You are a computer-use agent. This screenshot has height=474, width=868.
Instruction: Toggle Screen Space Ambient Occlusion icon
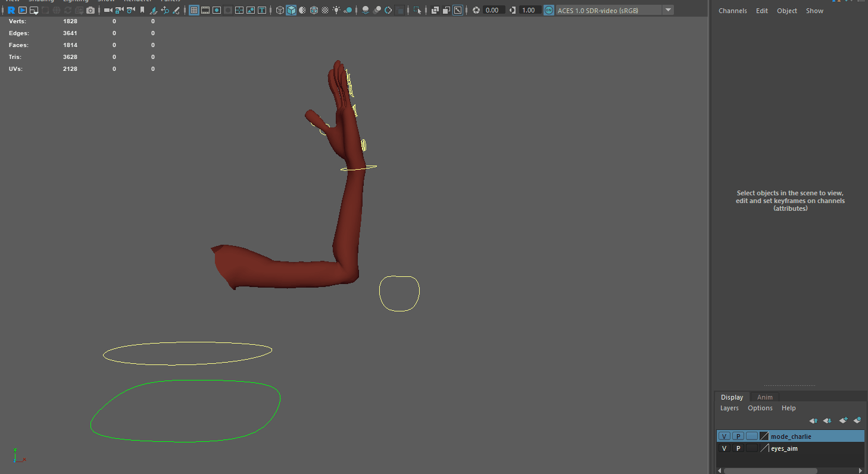(366, 10)
